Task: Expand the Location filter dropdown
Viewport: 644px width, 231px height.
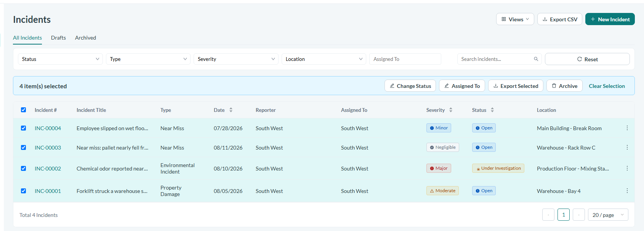Action: coord(324,59)
